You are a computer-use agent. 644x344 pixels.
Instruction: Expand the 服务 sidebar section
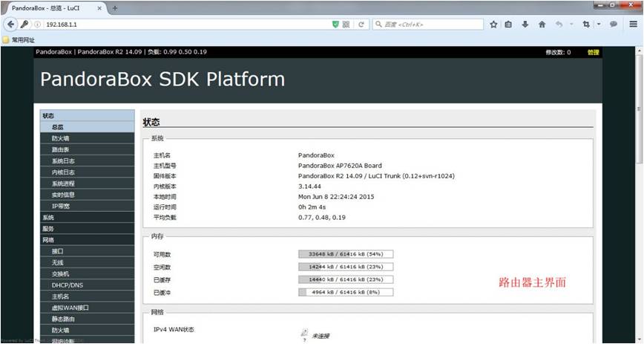(87, 229)
